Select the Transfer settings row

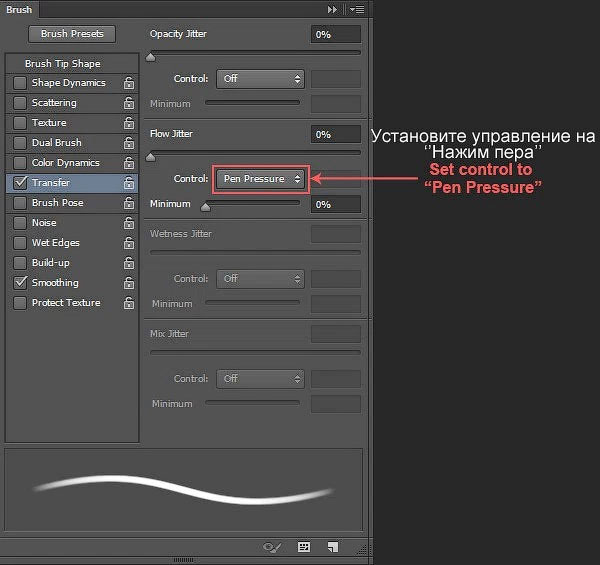coord(72,183)
